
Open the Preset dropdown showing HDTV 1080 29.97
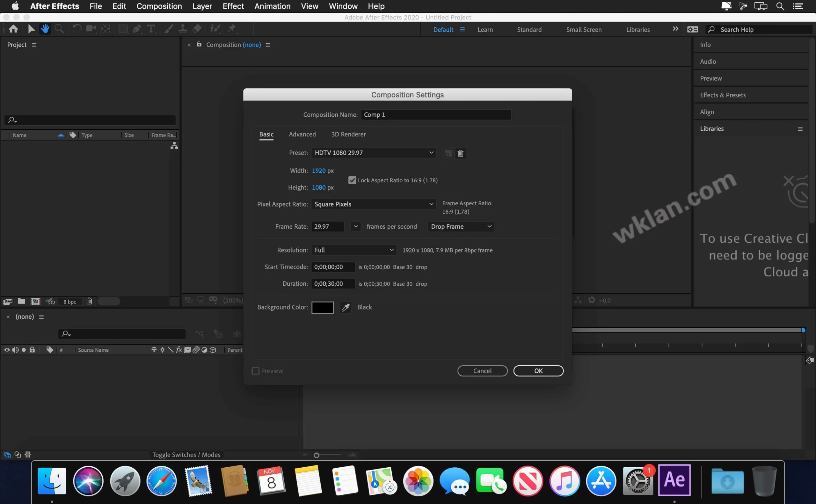374,153
